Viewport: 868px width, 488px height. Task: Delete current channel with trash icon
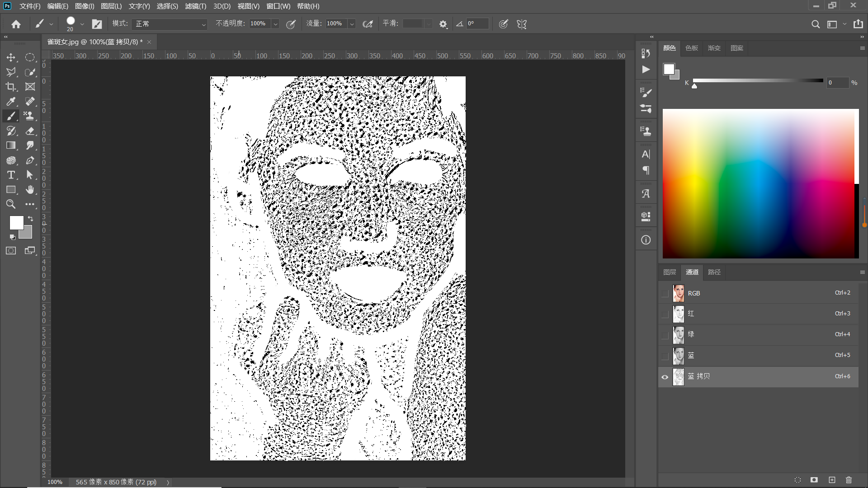pyautogui.click(x=849, y=480)
